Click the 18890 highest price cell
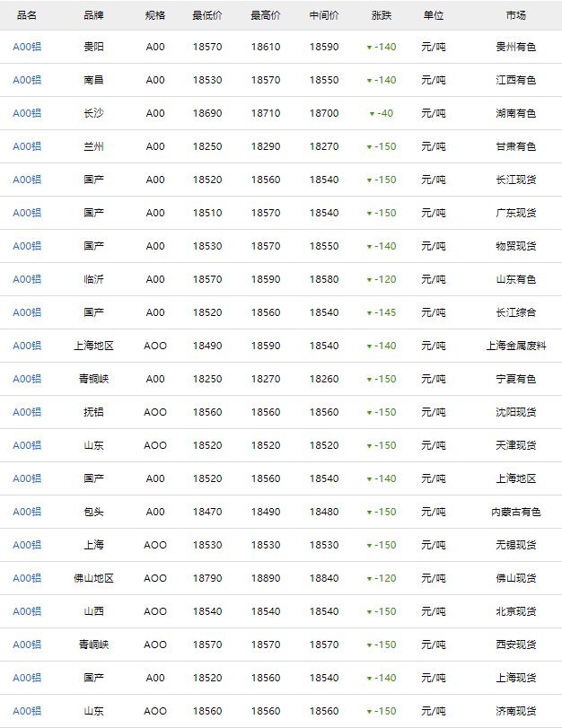The height and width of the screenshot is (728, 562). [x=266, y=578]
